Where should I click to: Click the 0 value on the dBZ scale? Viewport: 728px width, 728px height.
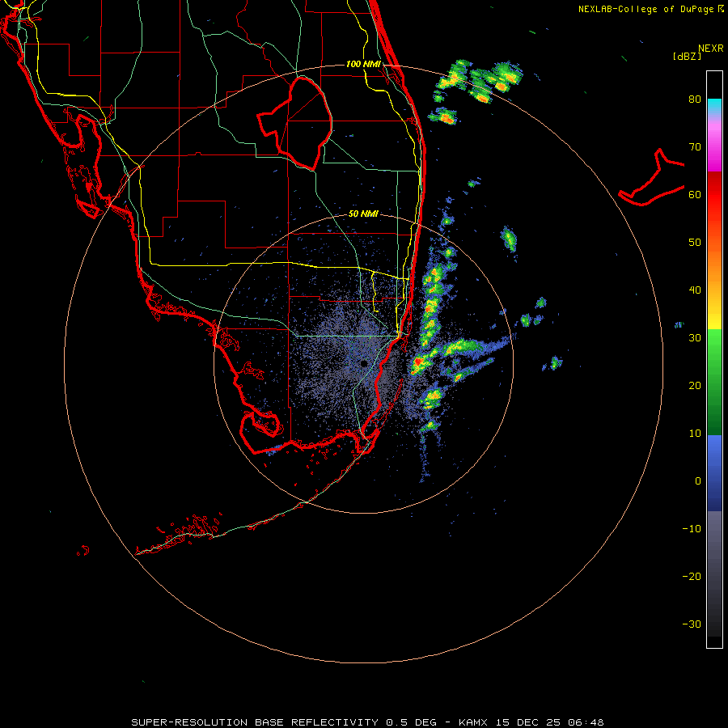coord(698,481)
